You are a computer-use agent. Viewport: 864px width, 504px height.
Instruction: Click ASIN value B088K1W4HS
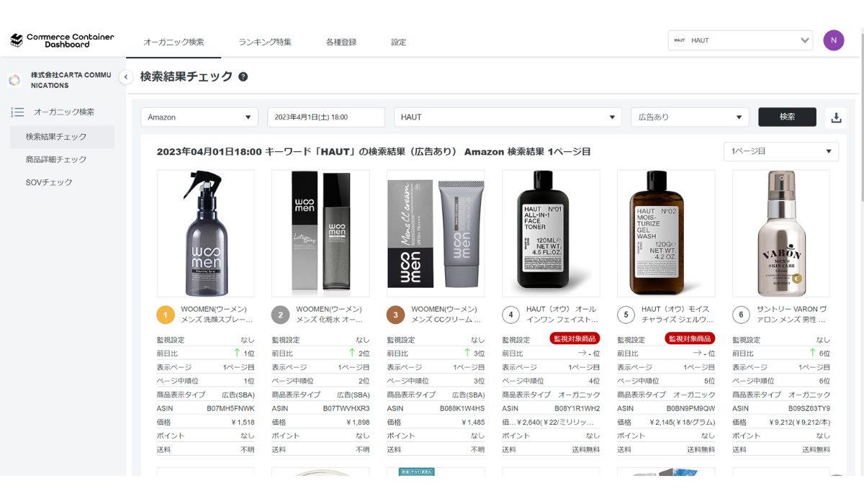click(x=462, y=408)
